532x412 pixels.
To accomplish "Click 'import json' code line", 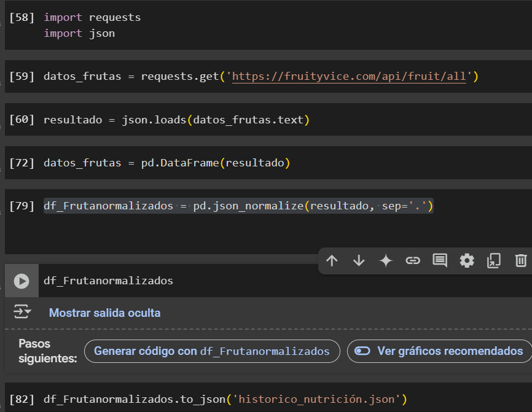I will [79, 33].
